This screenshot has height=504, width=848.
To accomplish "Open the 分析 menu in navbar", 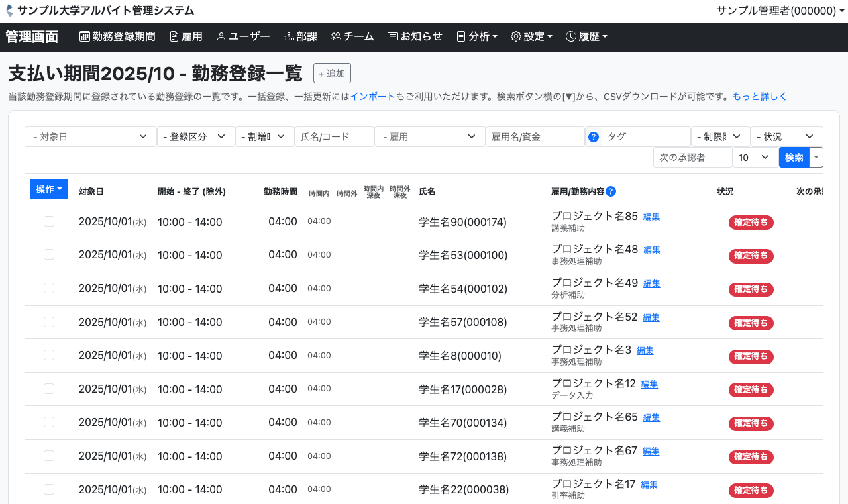I will (477, 37).
